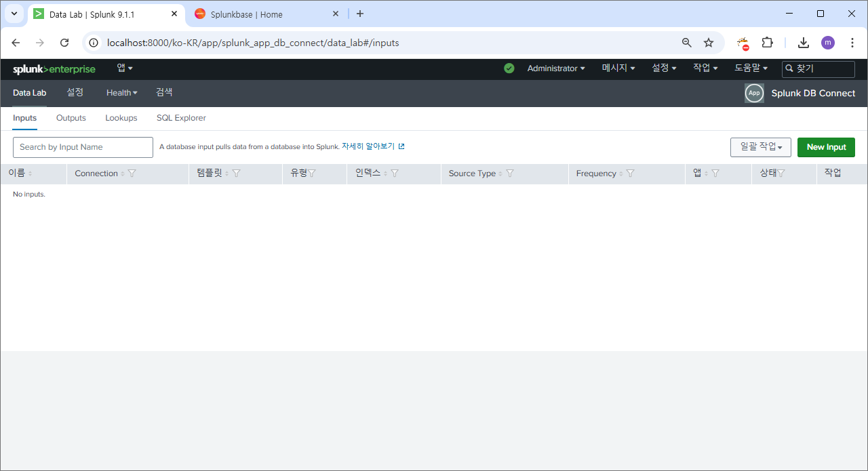Image resolution: width=868 pixels, height=471 pixels.
Task: Switch to the Outputs tab
Action: (71, 118)
